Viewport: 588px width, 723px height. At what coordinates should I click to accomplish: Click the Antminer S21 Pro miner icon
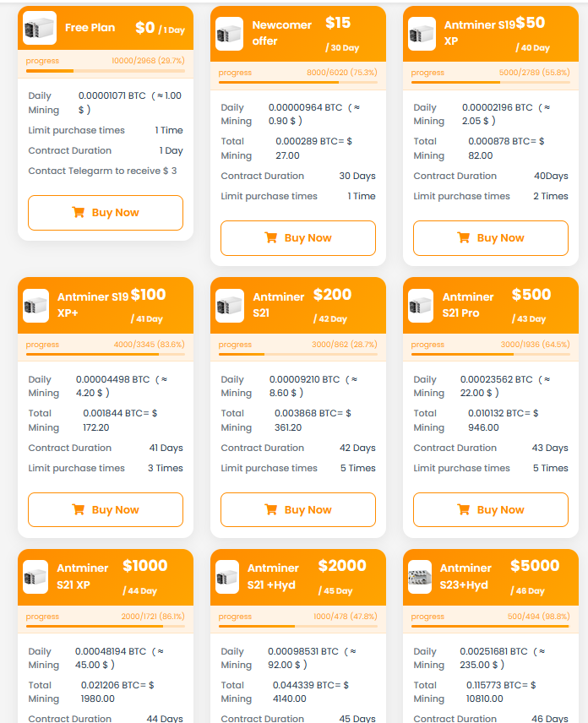(422, 306)
